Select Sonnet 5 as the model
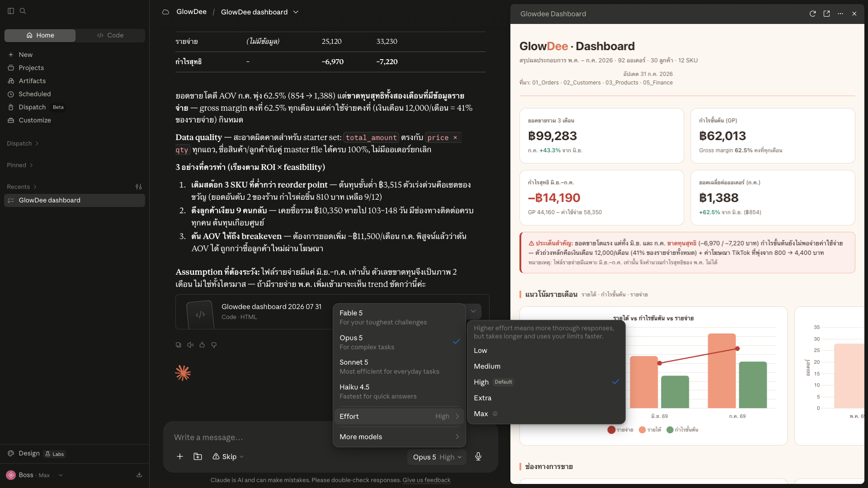 point(399,366)
